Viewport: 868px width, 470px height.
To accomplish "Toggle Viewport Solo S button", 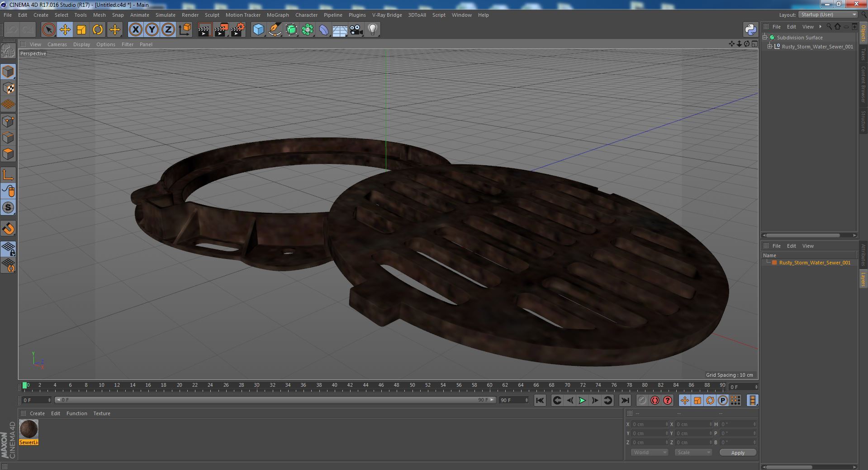I will coord(8,207).
